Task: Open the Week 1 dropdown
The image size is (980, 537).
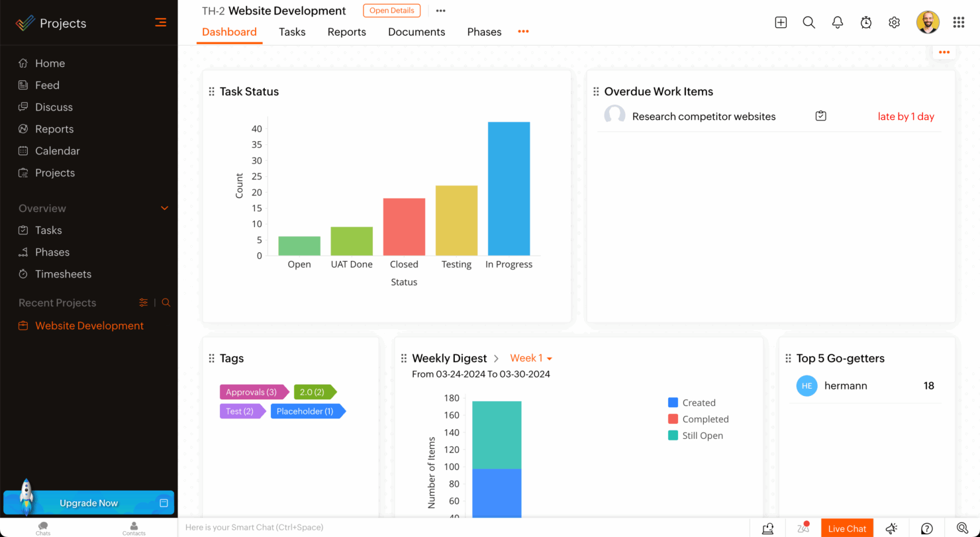Action: tap(530, 358)
